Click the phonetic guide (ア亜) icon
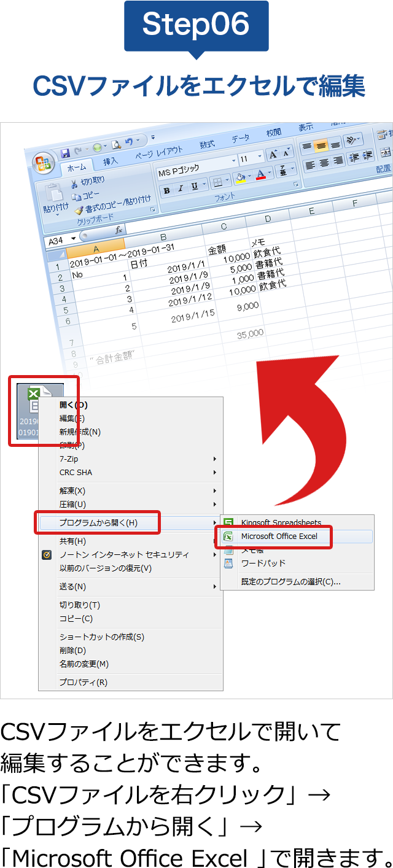 tap(283, 171)
